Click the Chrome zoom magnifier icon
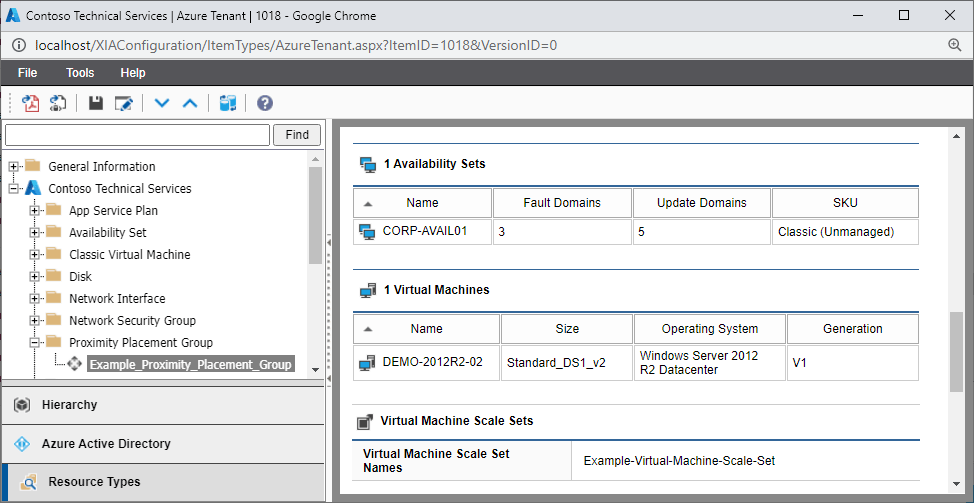 click(955, 45)
